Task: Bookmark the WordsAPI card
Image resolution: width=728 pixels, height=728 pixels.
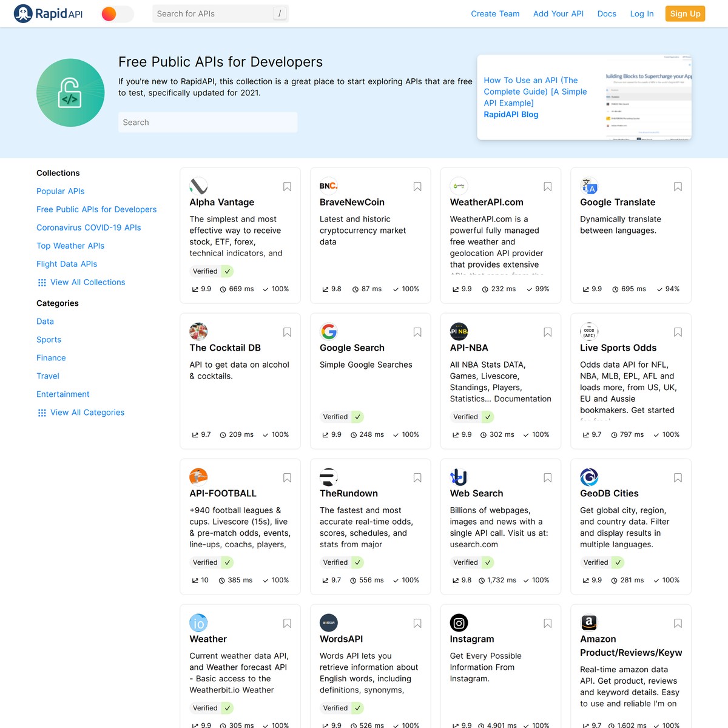Action: 417,624
